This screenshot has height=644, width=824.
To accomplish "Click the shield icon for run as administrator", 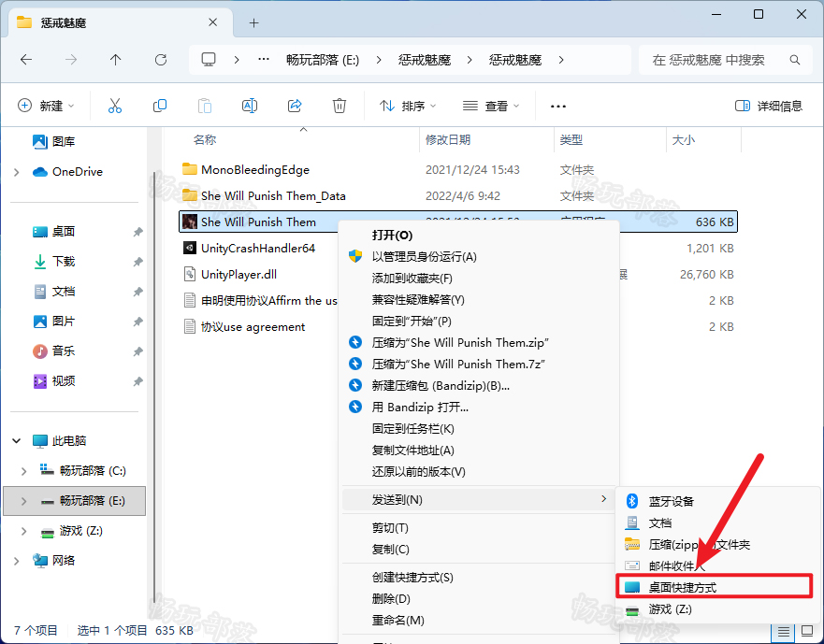I will tap(355, 256).
